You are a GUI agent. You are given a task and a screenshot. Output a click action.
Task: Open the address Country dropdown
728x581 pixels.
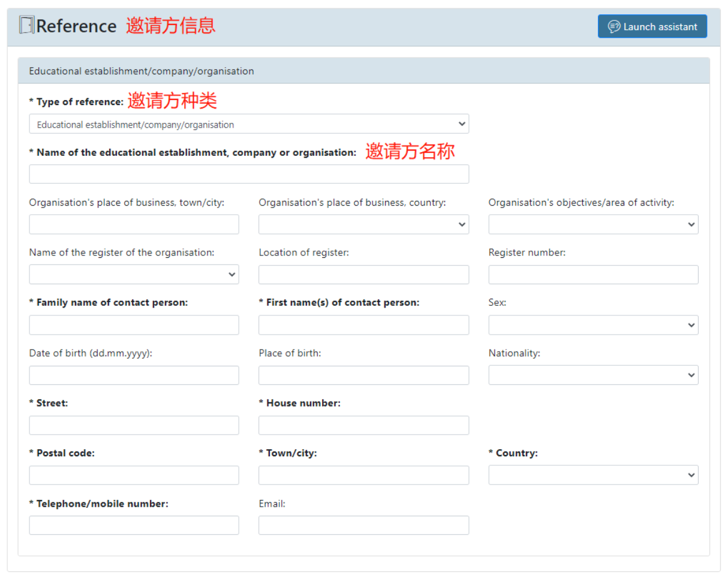594,475
